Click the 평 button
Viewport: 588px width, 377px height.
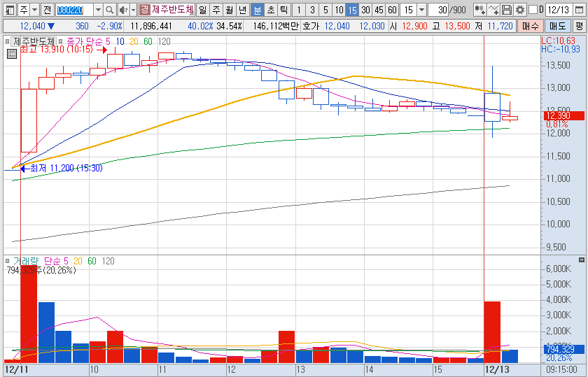click(x=580, y=26)
